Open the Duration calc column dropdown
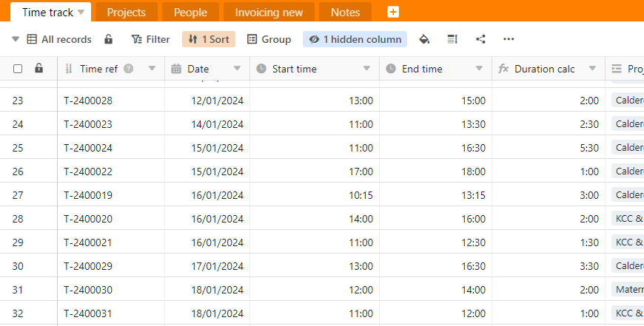 pyautogui.click(x=592, y=69)
